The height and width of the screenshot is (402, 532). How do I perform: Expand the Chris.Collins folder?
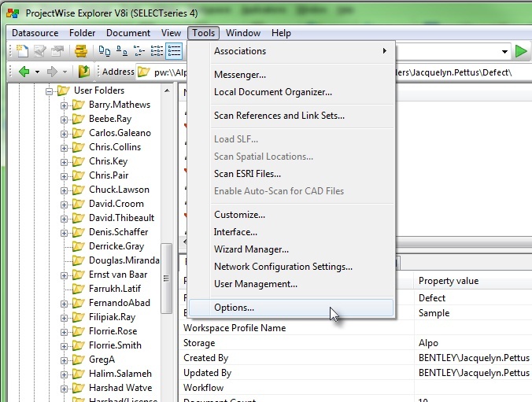64,148
